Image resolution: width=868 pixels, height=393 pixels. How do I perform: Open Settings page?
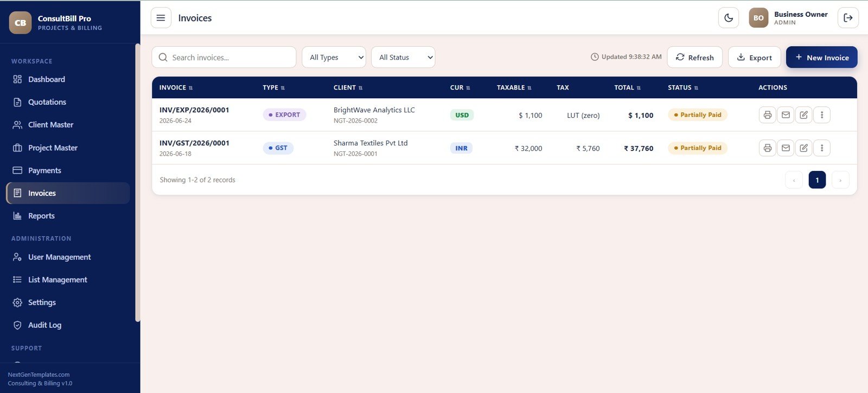click(x=68, y=303)
